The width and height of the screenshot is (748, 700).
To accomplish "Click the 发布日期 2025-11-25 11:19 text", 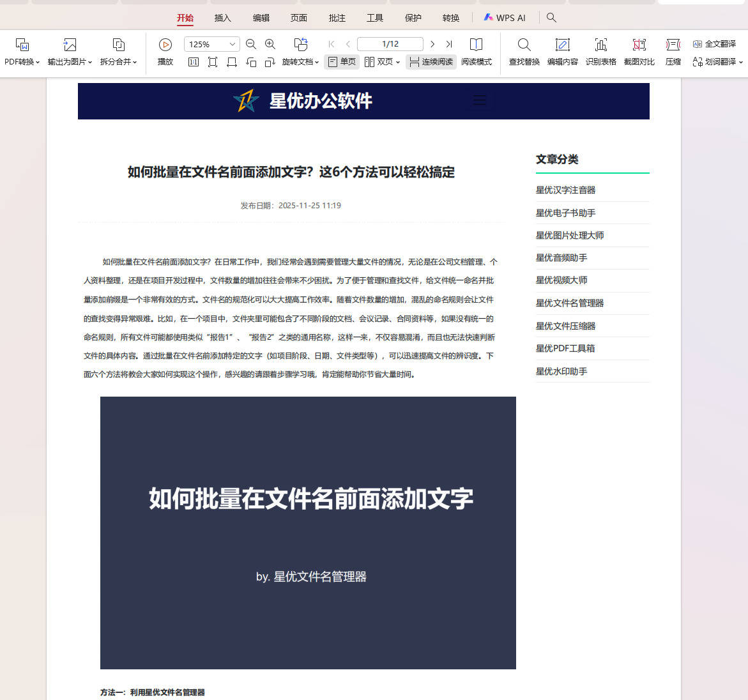I will tap(291, 206).
